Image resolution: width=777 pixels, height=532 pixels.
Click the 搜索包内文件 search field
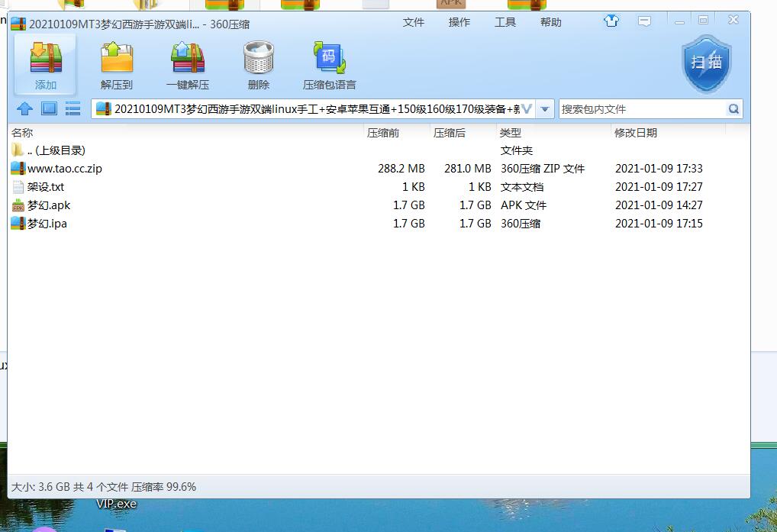pos(641,109)
